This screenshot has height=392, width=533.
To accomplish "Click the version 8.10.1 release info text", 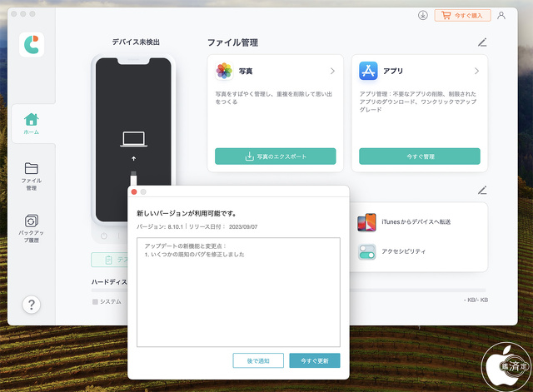I will [197, 227].
